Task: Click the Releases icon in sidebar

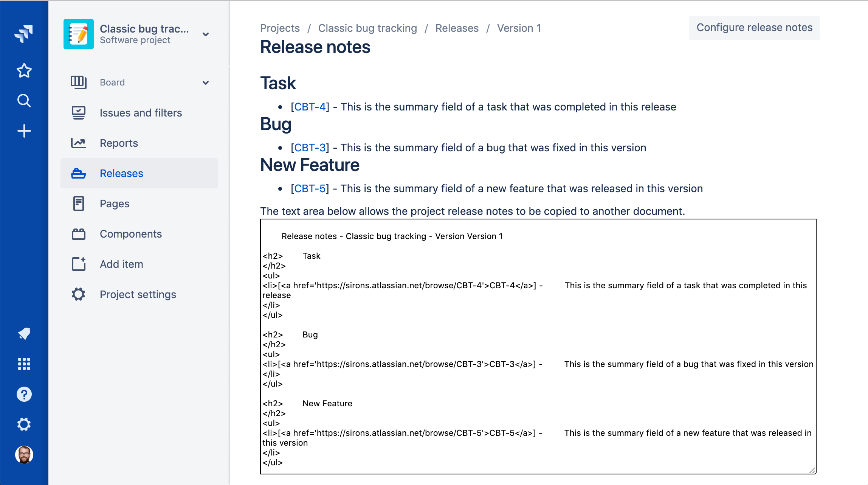Action: pyautogui.click(x=78, y=173)
